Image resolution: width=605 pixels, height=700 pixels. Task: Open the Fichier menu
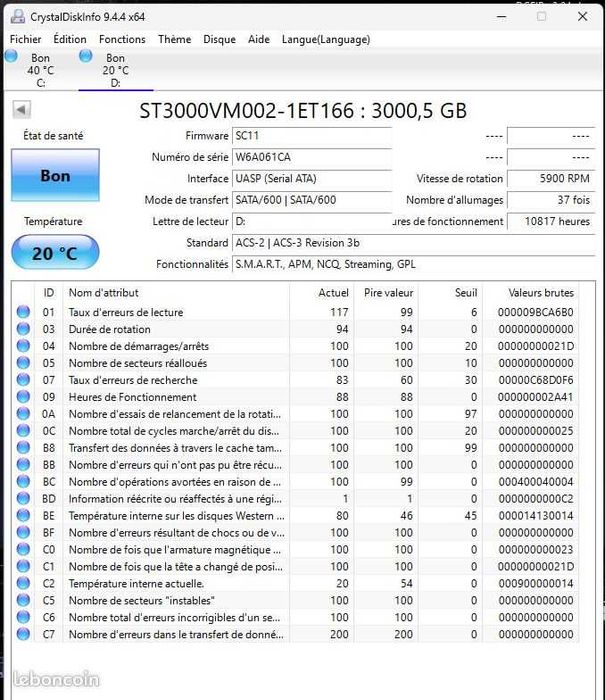[x=25, y=39]
